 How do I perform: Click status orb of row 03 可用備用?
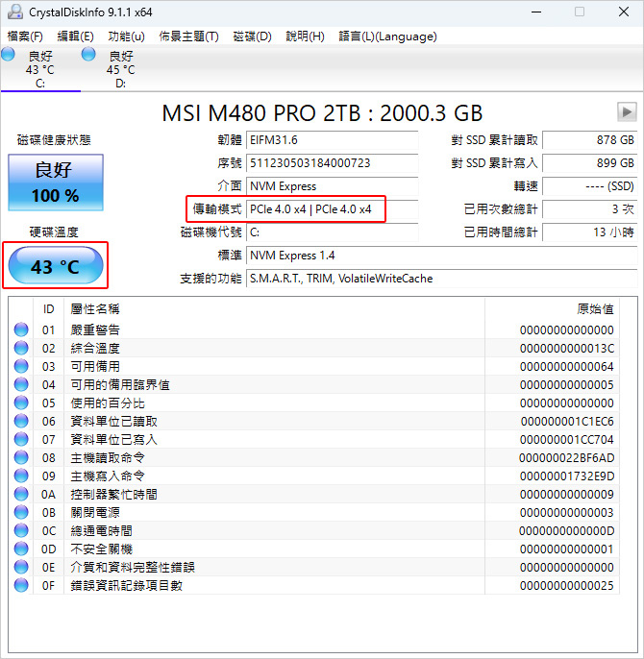pos(21,367)
